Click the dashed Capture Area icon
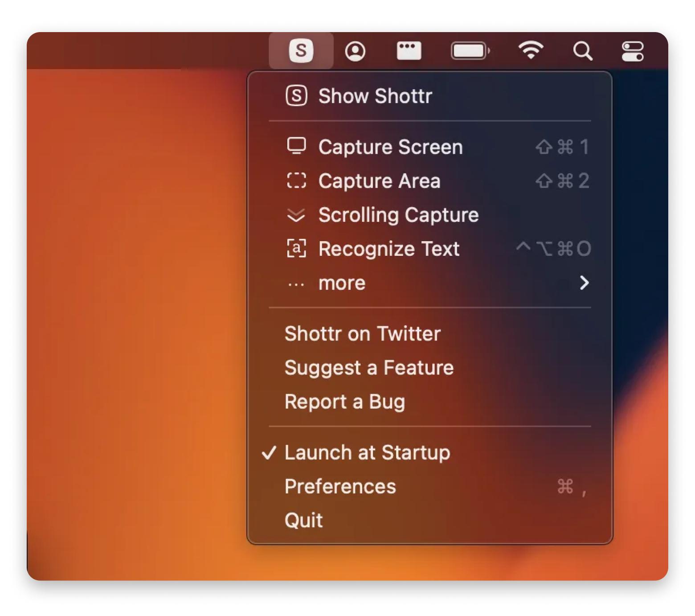Image resolution: width=695 pixels, height=616 pixels. 296,181
